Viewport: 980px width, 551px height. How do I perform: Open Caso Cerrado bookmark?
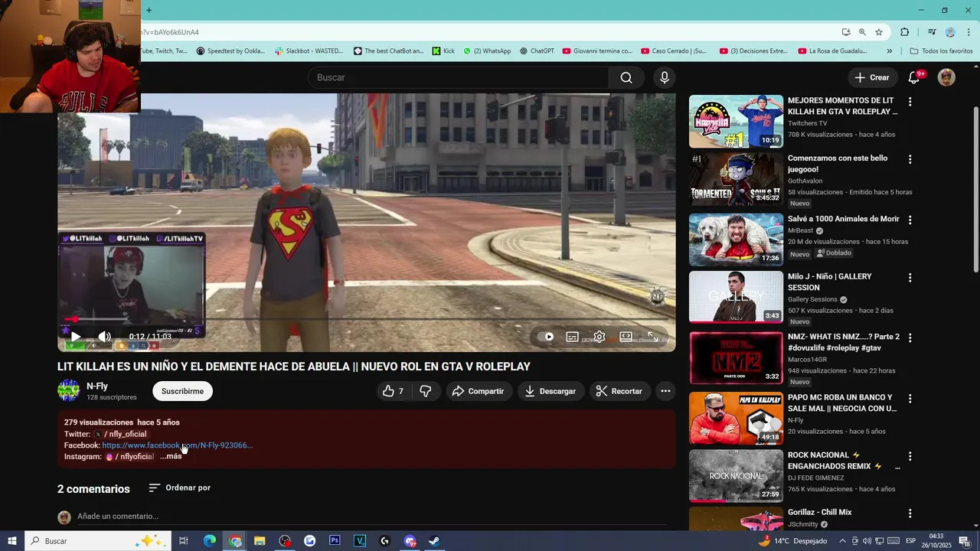click(674, 51)
